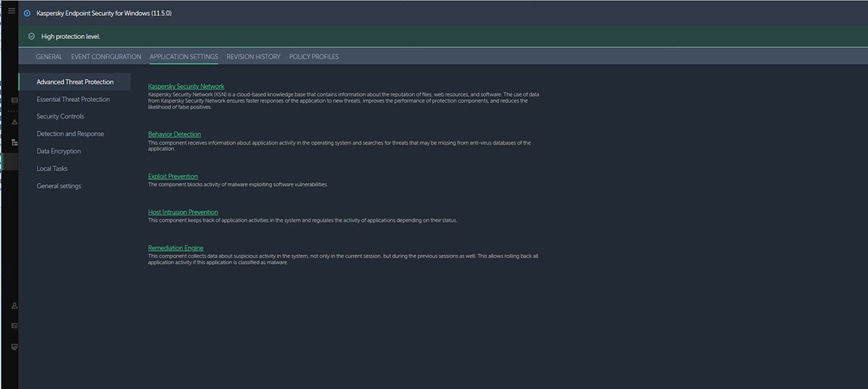This screenshot has width=868, height=389.
Task: Select Essential Threat Protection in the sidebar
Action: coord(73,100)
